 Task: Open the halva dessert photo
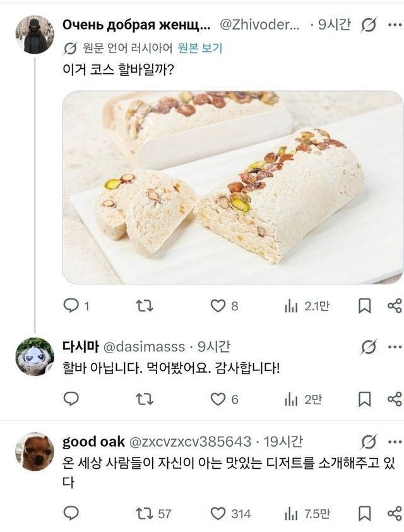[x=232, y=187]
